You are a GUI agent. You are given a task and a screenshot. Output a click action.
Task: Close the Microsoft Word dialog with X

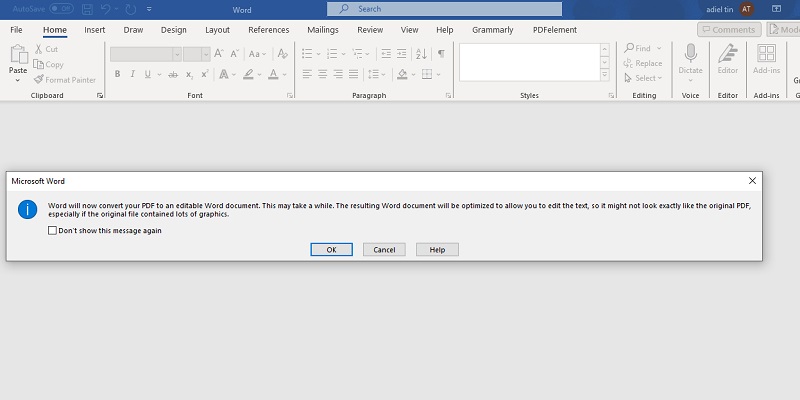click(752, 181)
